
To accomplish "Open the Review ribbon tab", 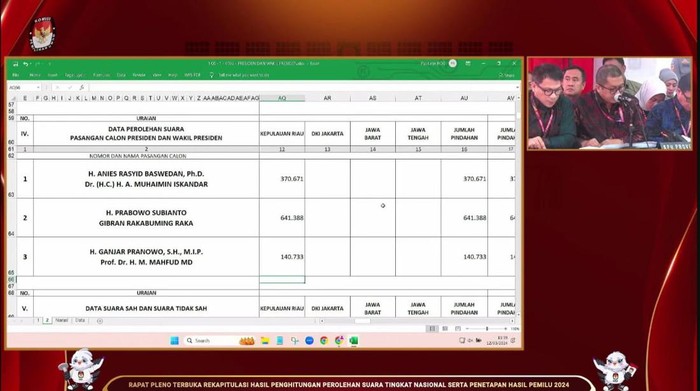I will point(139,75).
